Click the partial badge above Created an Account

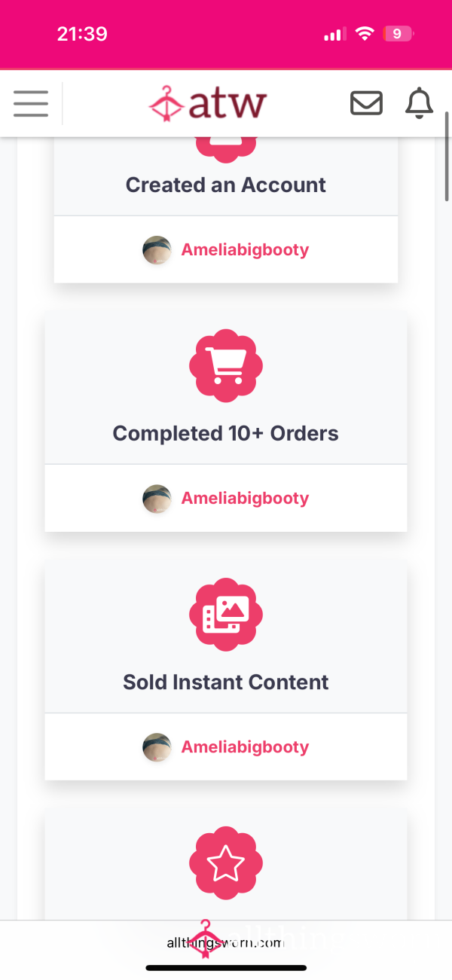[x=226, y=149]
